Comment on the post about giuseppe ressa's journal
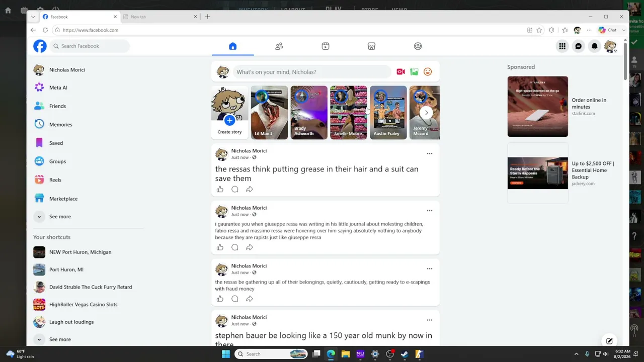Screen dimensions: 644x362 point(234,247)
